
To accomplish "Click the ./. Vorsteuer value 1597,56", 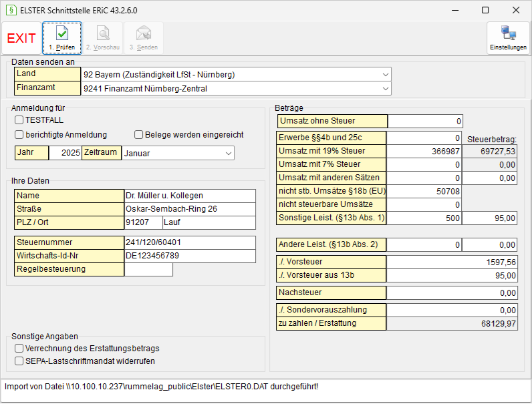I will (x=452, y=262).
